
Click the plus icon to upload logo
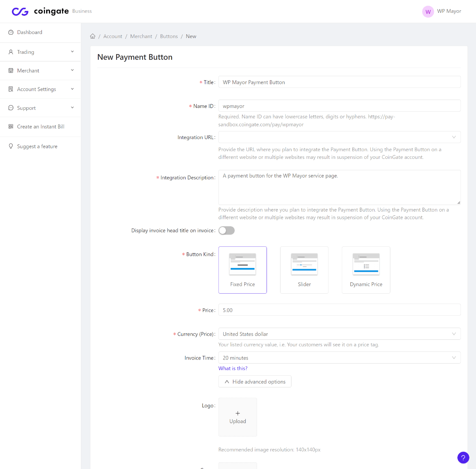(238, 413)
